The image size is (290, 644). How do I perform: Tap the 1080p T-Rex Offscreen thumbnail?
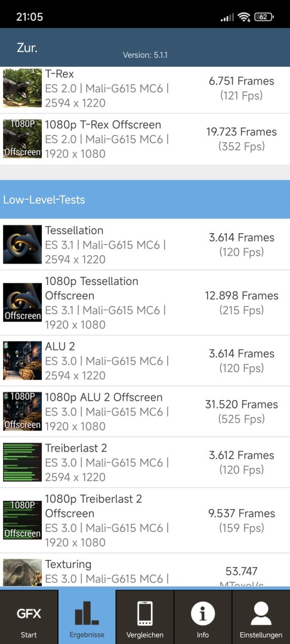tap(22, 139)
